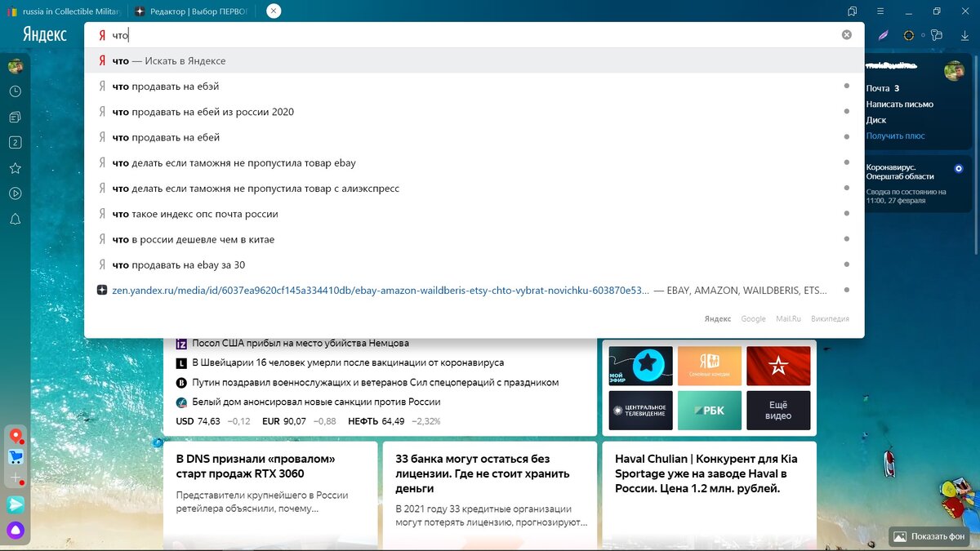Image resolution: width=980 pixels, height=551 pixels.
Task: Choose the suggestion 'что продавать на ебей'
Action: point(474,137)
